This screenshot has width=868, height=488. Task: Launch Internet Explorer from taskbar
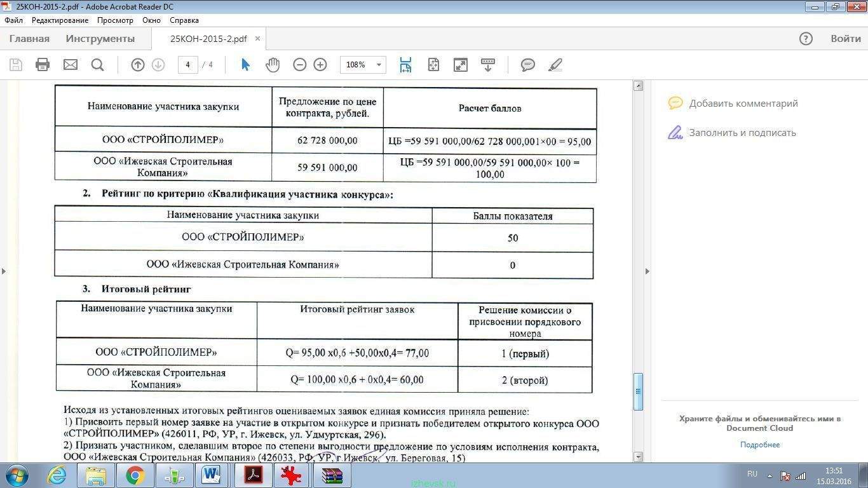[x=57, y=475]
